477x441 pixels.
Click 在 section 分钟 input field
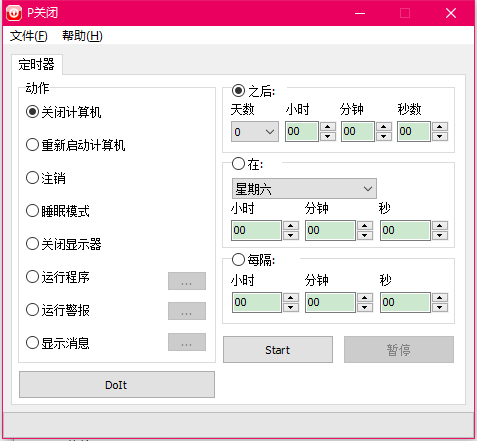click(x=330, y=230)
